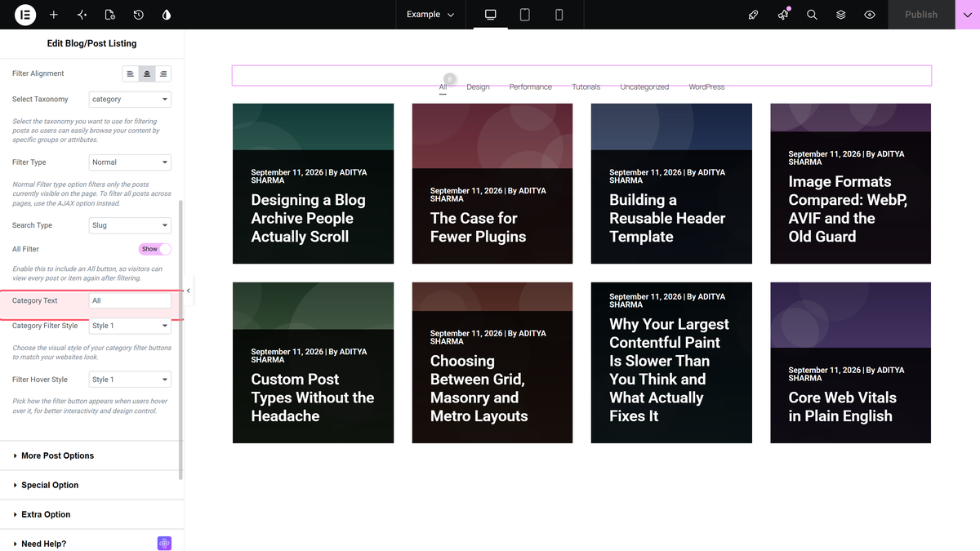Viewport: 980px width, 551px height.
Task: Open the Finder search icon
Action: point(812,15)
